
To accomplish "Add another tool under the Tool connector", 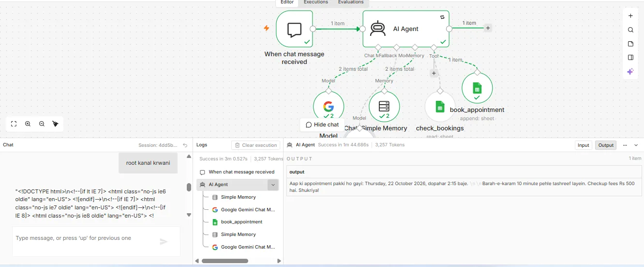I will [434, 74].
